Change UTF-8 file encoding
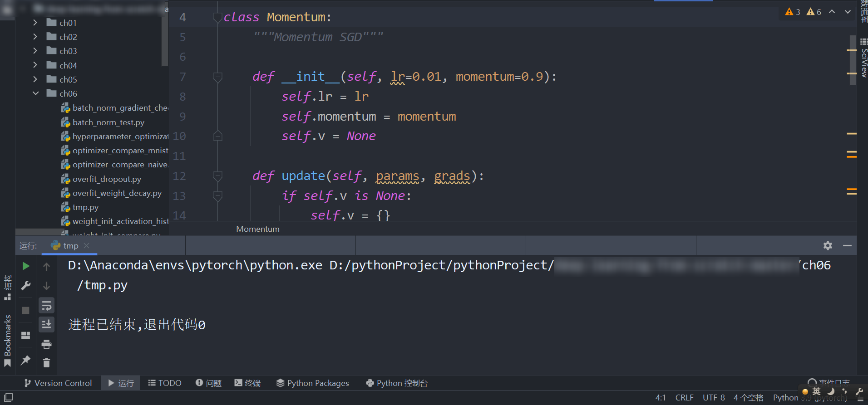 pos(714,398)
